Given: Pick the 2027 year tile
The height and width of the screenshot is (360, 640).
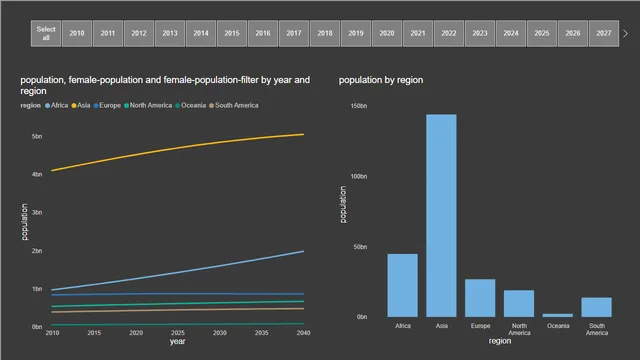Looking at the screenshot, I should click(604, 33).
